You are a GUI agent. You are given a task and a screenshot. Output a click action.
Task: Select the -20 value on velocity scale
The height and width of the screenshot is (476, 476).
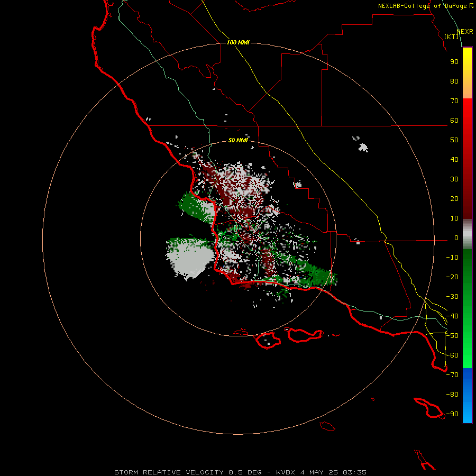coord(452,277)
